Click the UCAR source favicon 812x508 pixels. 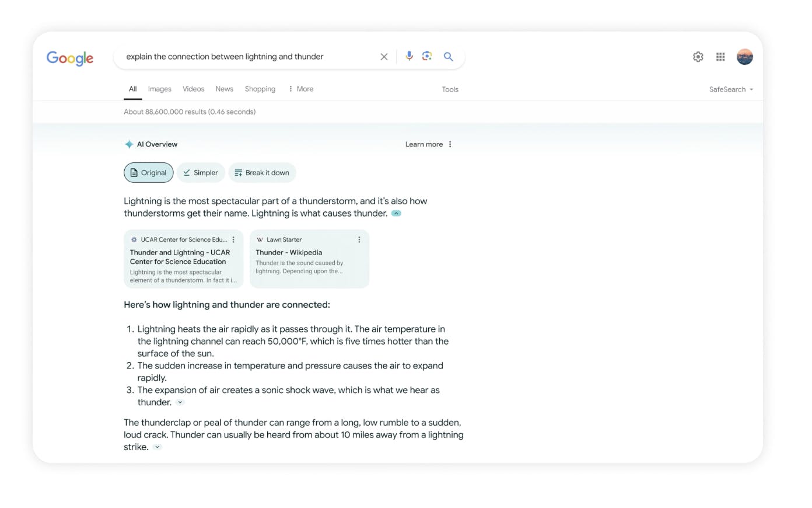[134, 239]
